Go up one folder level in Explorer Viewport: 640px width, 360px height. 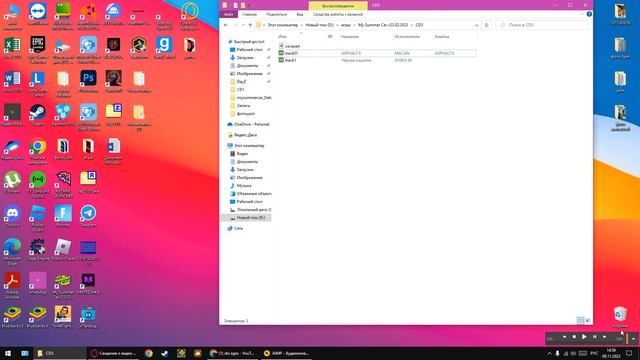click(x=250, y=25)
